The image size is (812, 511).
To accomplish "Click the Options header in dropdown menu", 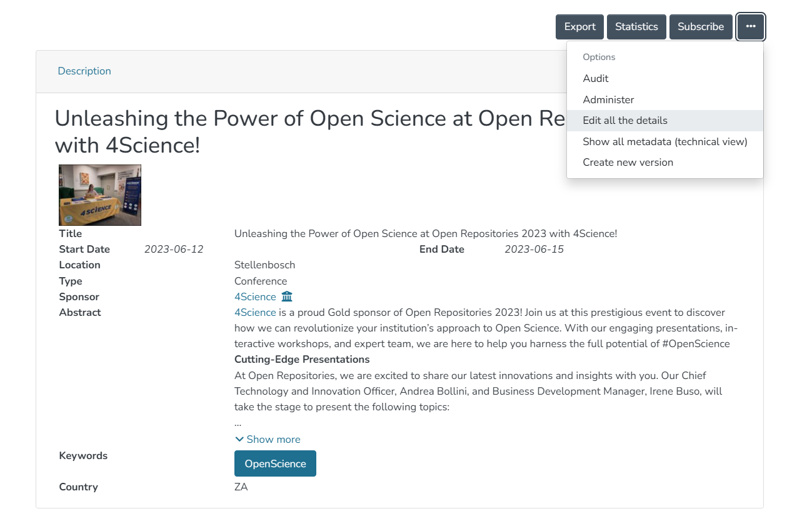I will coord(599,57).
